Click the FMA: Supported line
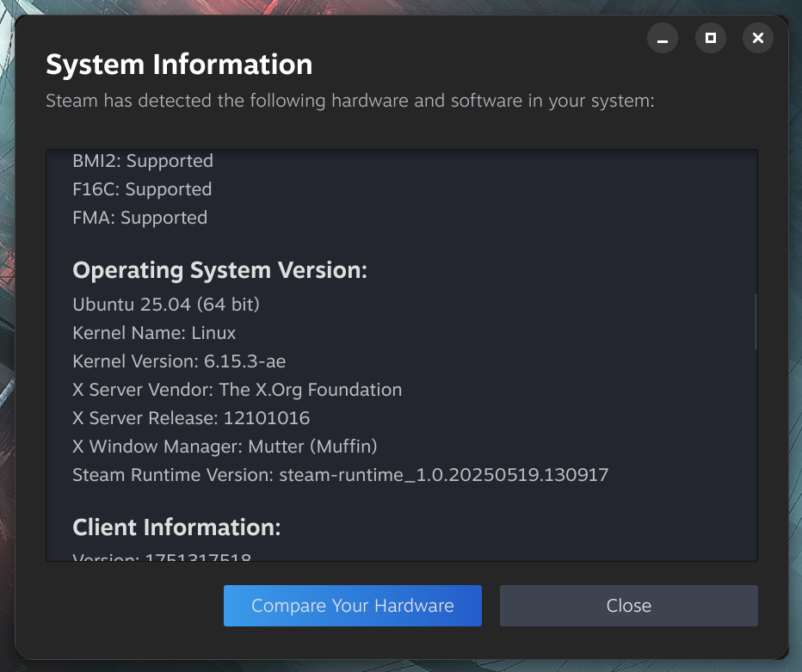The height and width of the screenshot is (672, 802). point(140,218)
